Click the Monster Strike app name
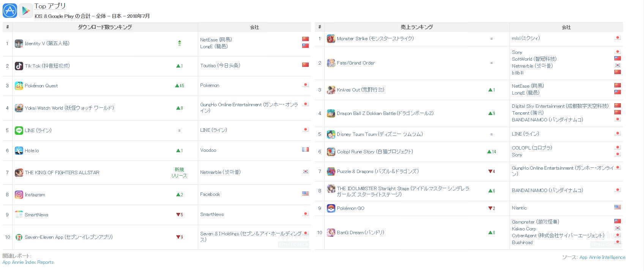 (x=375, y=39)
